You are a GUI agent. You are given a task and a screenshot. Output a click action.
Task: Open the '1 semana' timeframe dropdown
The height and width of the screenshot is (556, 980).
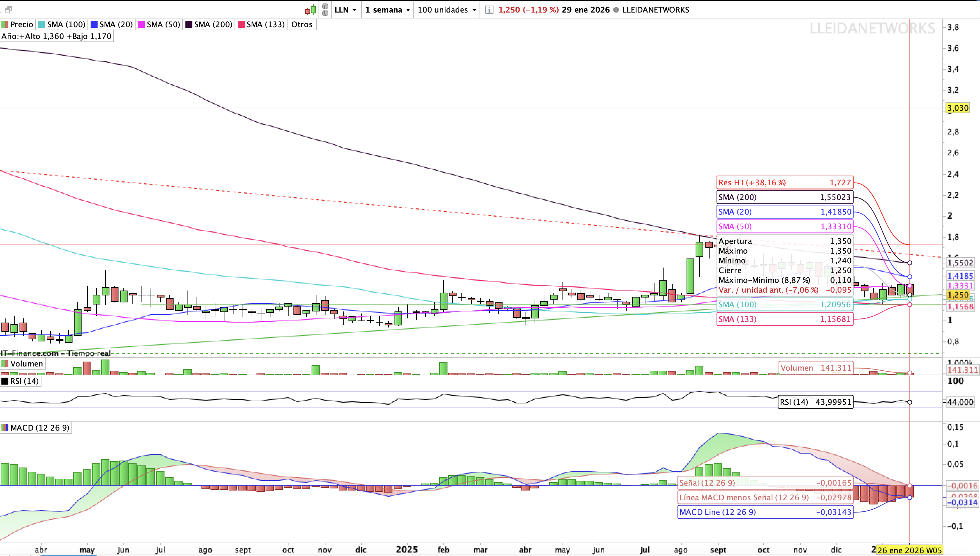(x=388, y=9)
